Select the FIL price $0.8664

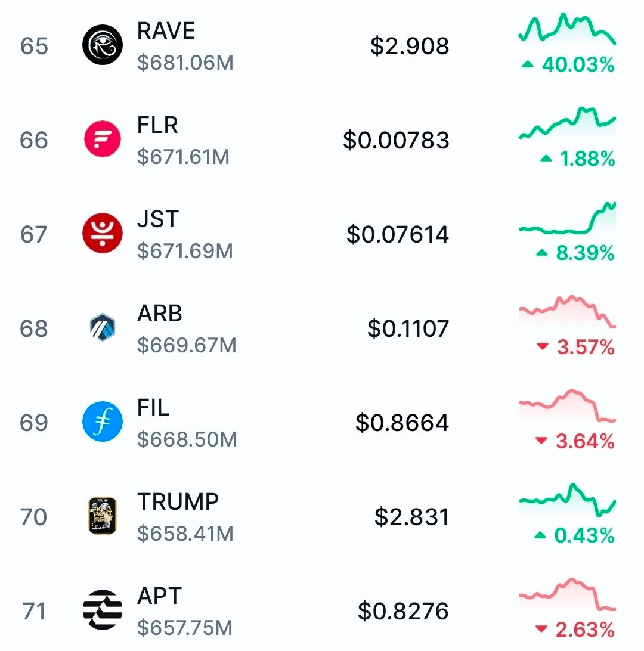402,423
